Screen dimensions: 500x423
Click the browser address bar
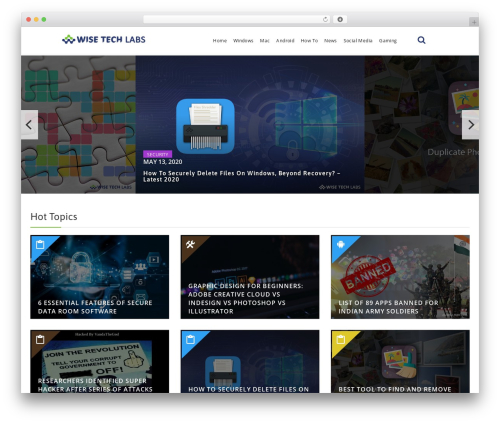[237, 20]
